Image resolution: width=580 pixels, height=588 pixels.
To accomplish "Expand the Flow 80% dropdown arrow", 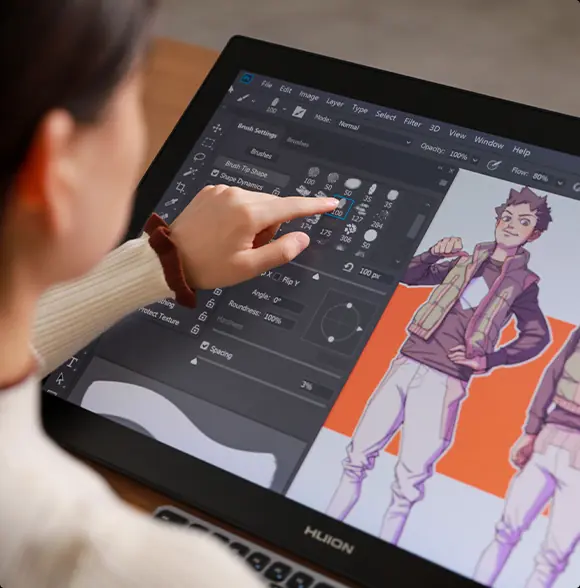I will [x=560, y=183].
